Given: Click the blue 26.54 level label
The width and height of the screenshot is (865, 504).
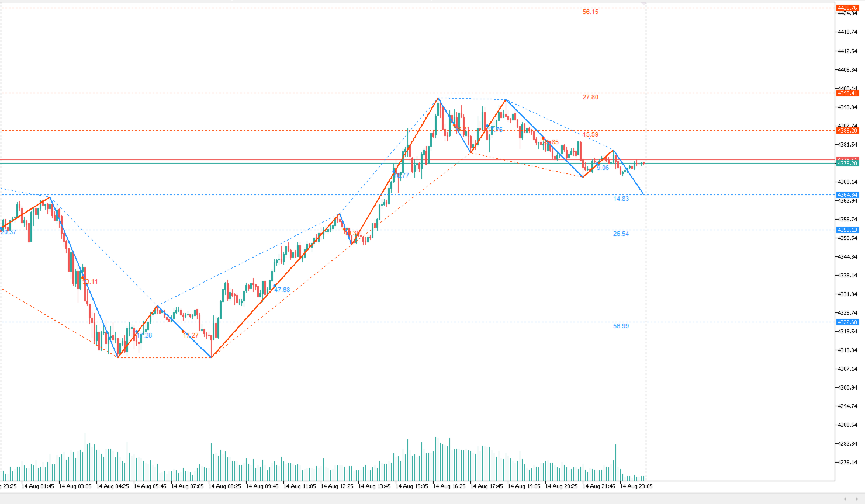Looking at the screenshot, I should 621,234.
